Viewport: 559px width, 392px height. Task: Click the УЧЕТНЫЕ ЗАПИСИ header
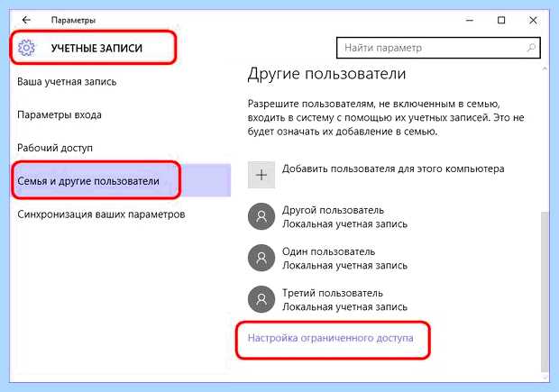pos(96,48)
